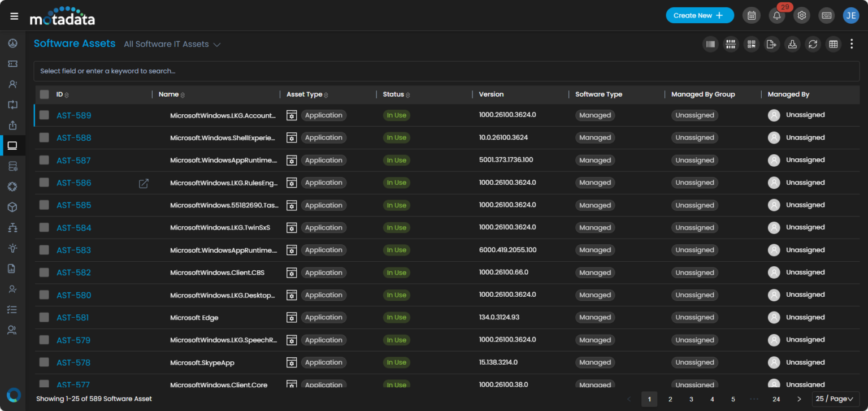Open the calendar icon in top bar
868x411 pixels.
coord(752,16)
